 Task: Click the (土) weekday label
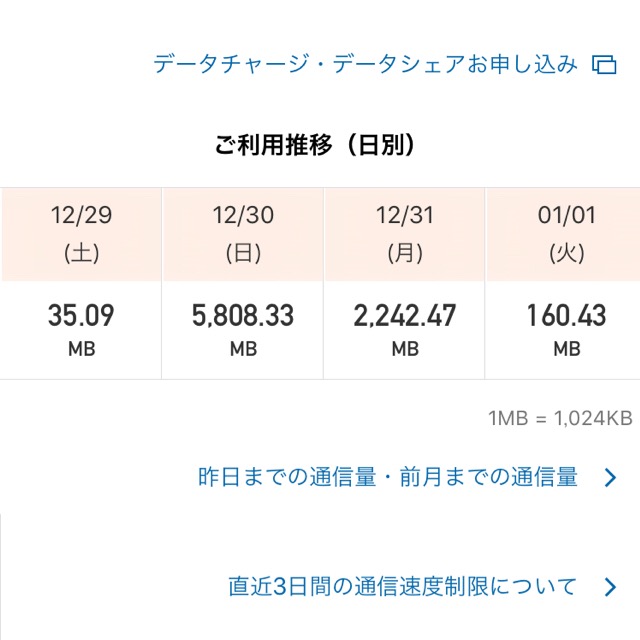81,253
